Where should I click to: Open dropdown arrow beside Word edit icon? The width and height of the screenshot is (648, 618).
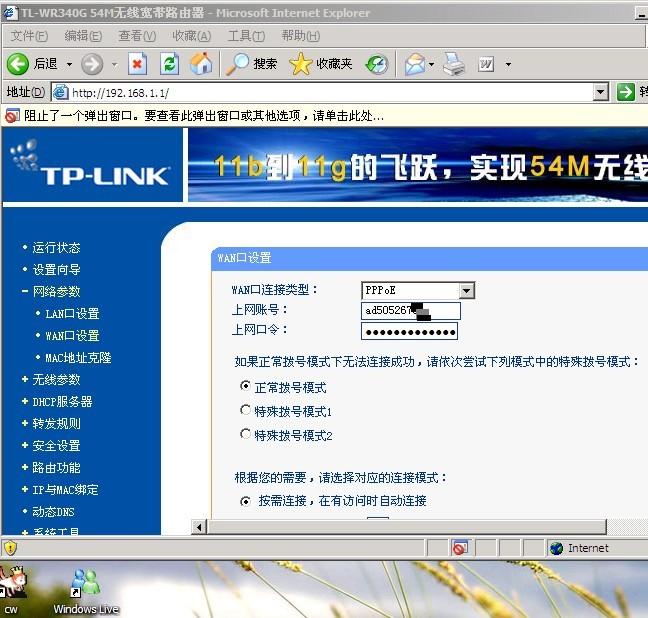pos(509,64)
